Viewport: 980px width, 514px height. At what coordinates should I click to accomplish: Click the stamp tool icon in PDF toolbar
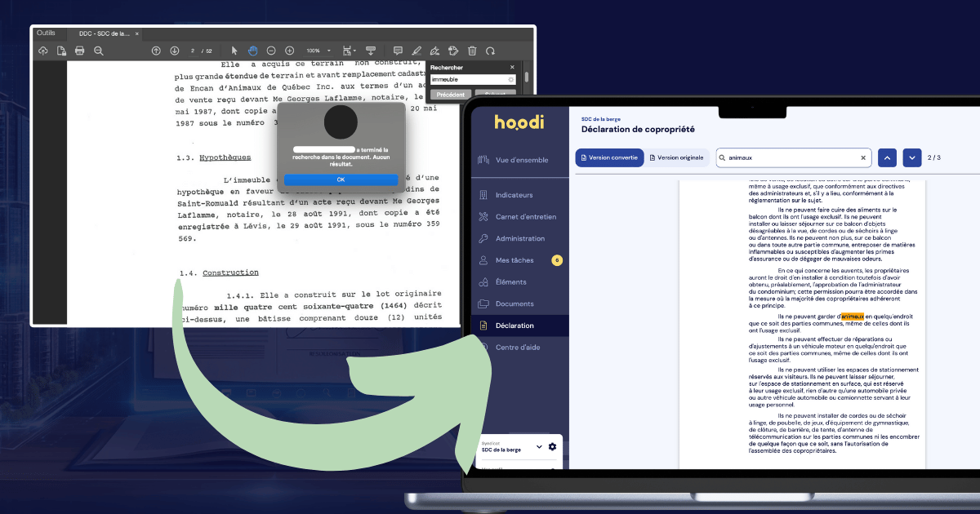(454, 51)
